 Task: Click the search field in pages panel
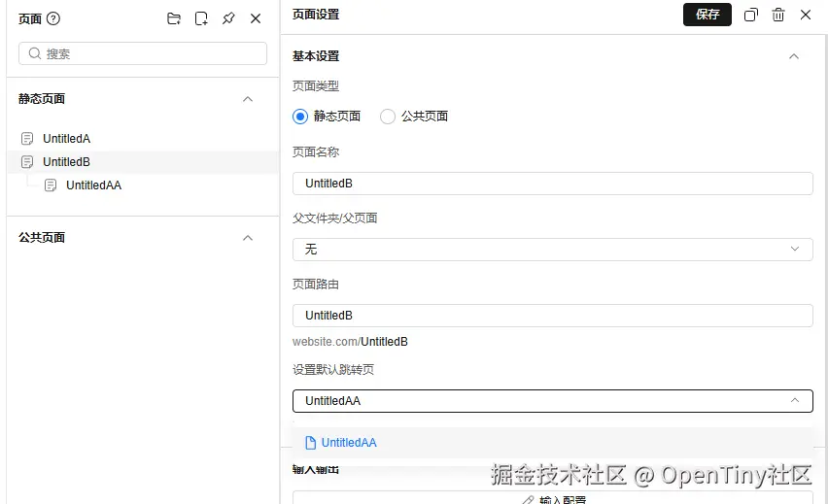pos(143,53)
